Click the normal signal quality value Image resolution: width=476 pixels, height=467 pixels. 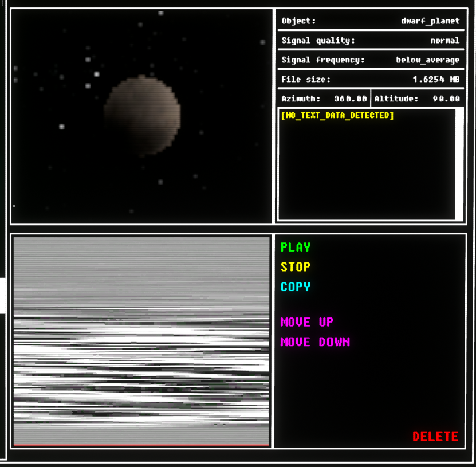[x=444, y=41]
